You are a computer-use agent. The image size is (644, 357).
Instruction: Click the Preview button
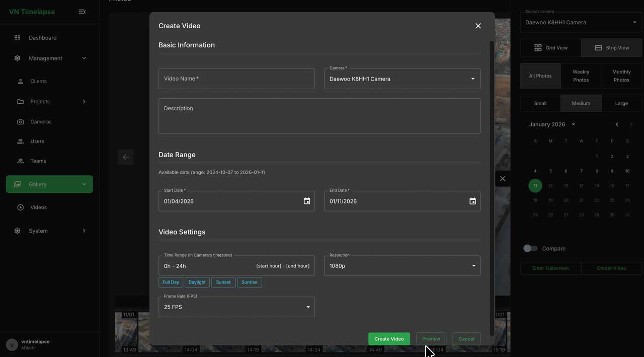[x=431, y=339]
